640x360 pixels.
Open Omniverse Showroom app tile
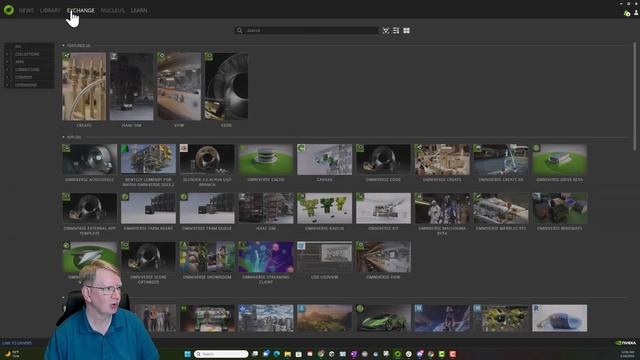point(207,257)
